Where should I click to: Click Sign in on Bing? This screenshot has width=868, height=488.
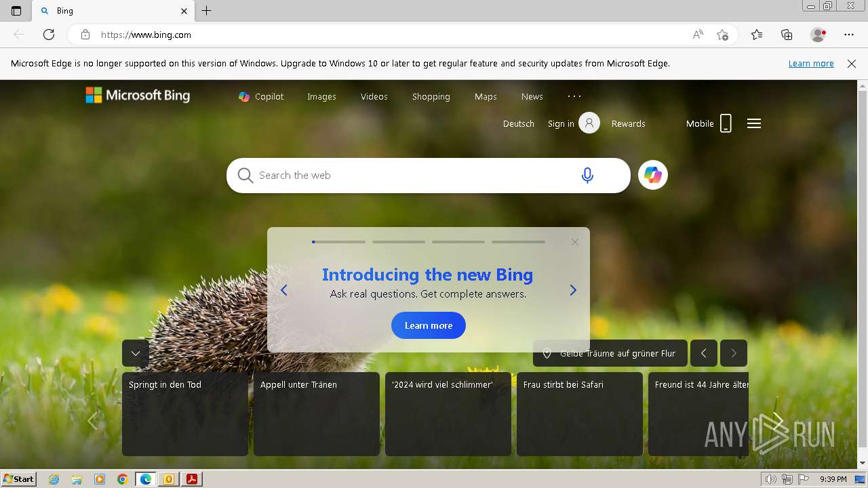click(574, 123)
